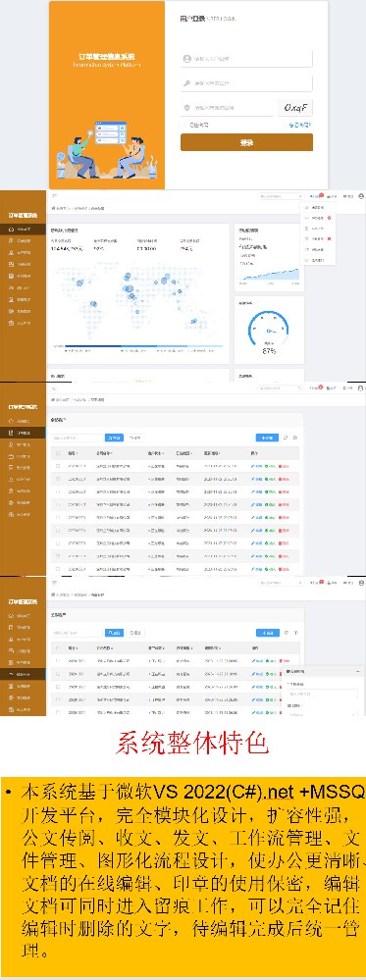Click the red delete link in the first row, first table screen
This screenshot has height=980, width=366.
pyautogui.click(x=284, y=466)
